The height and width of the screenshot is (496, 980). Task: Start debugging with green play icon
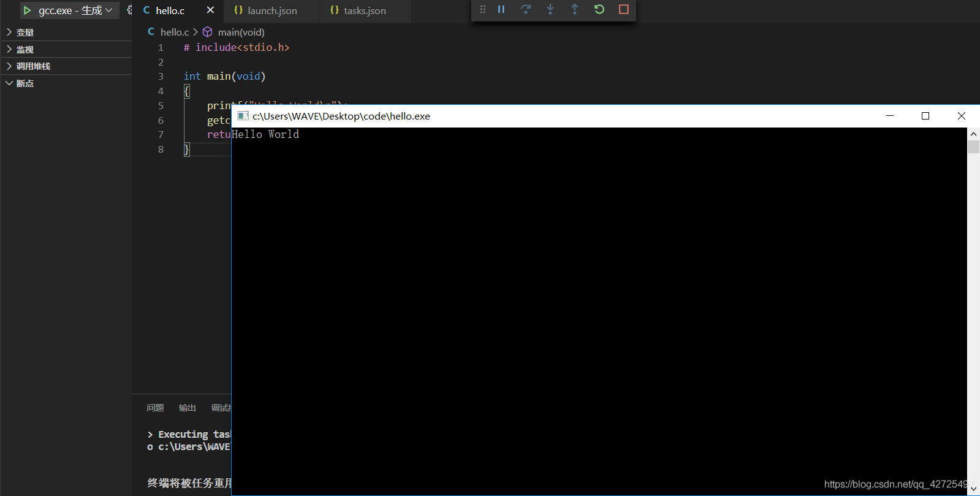click(27, 10)
